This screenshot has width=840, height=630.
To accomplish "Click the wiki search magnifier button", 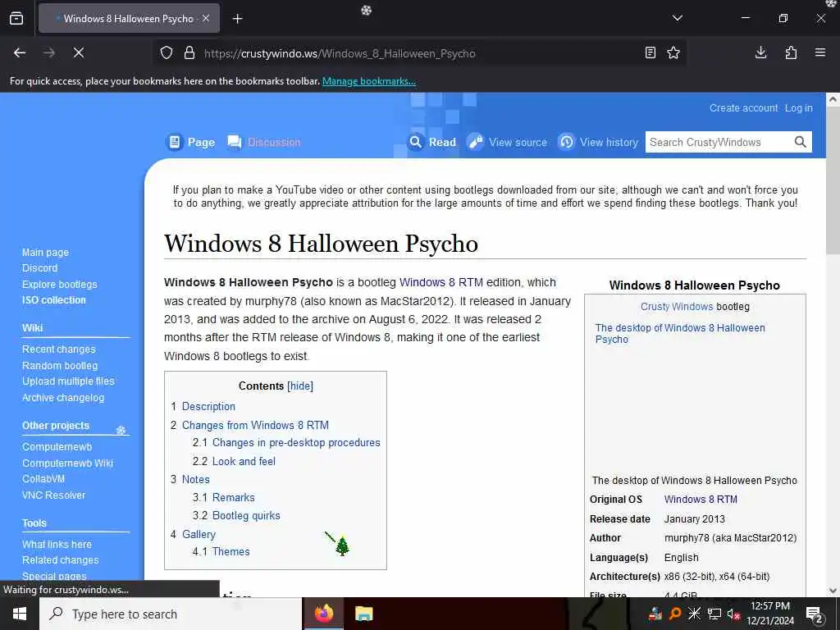I will tap(800, 142).
